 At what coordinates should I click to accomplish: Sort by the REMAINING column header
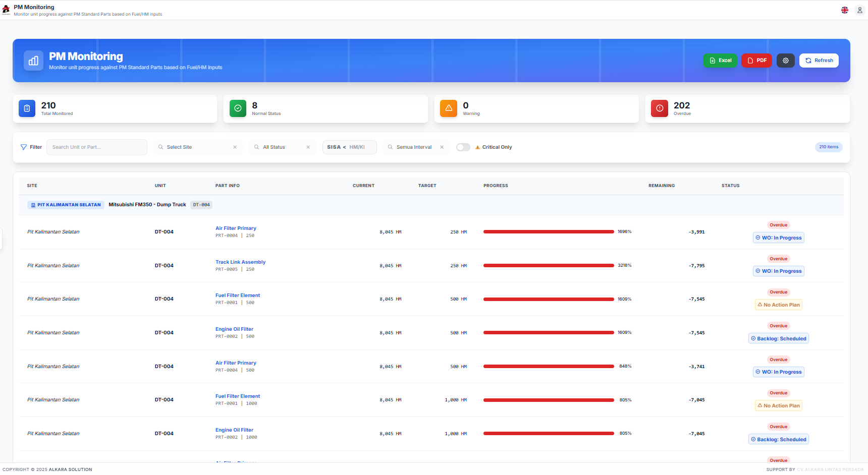pyautogui.click(x=661, y=186)
